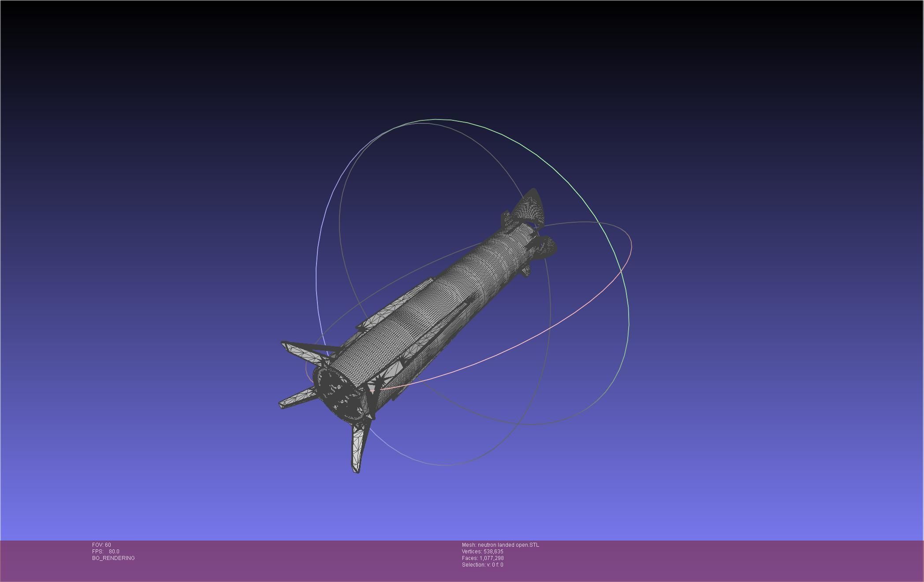Screen dimensions: 924x582
Task: Click the BO_RENDERING label
Action: (x=113, y=558)
